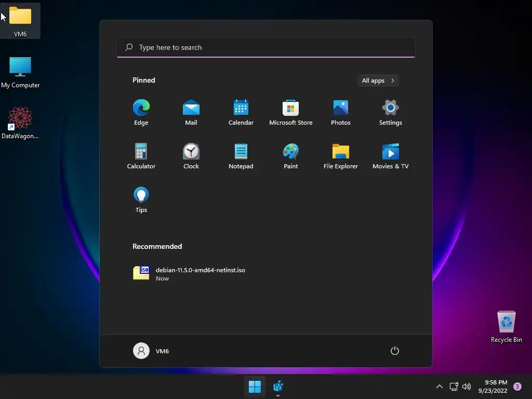Open the Calendar app

click(241, 112)
